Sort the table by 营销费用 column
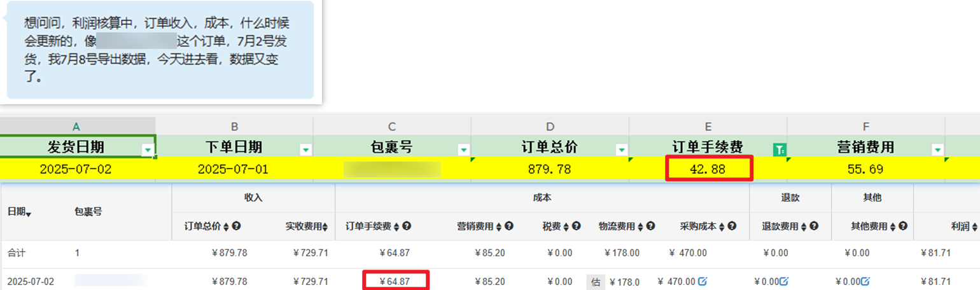980x290 pixels. click(x=500, y=226)
